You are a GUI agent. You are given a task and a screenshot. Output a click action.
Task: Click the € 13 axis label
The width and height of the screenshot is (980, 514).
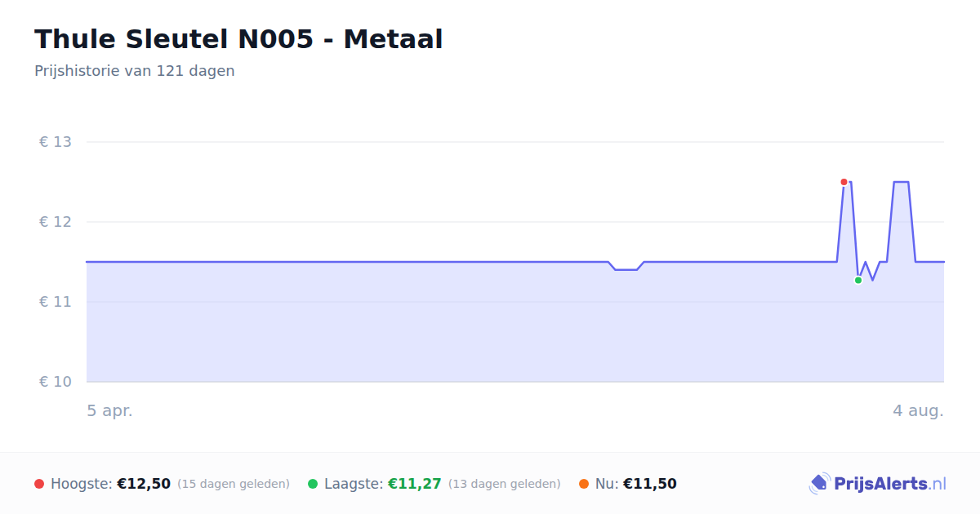pyautogui.click(x=56, y=142)
